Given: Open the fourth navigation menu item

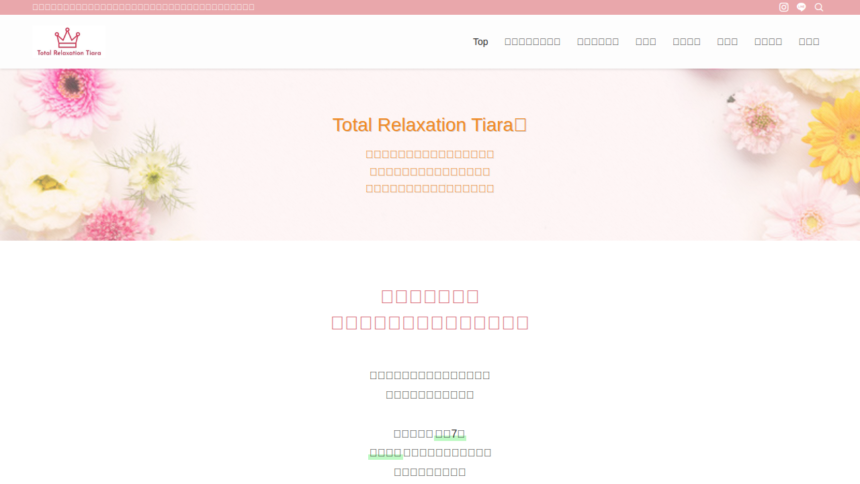Looking at the screenshot, I should tap(645, 42).
